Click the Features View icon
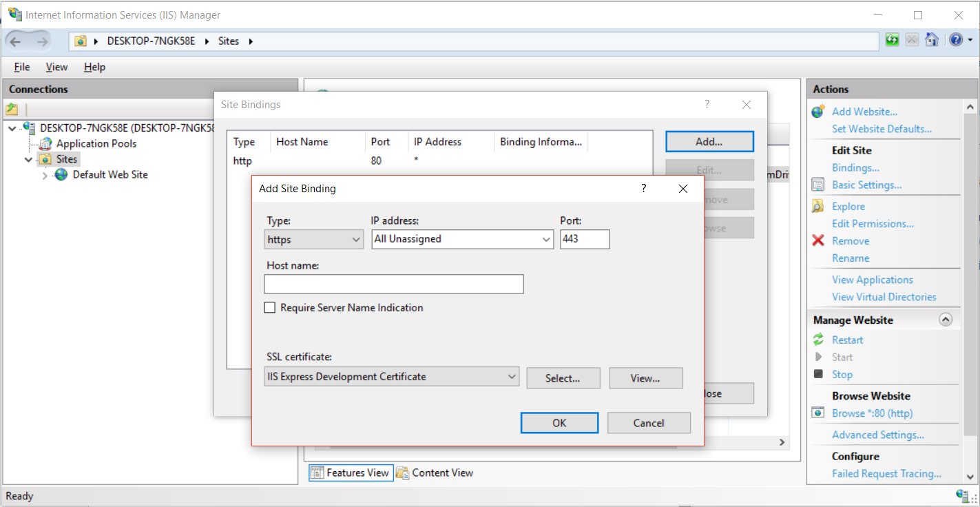 317,473
